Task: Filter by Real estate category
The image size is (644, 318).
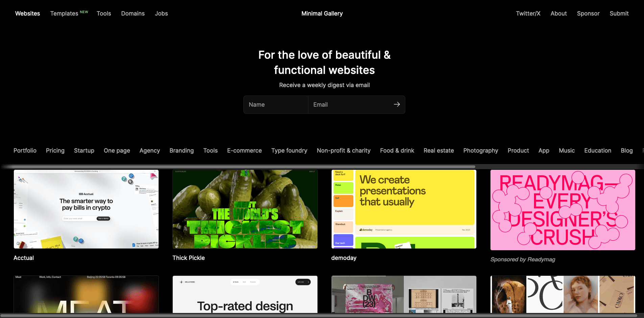Action: pyautogui.click(x=439, y=151)
